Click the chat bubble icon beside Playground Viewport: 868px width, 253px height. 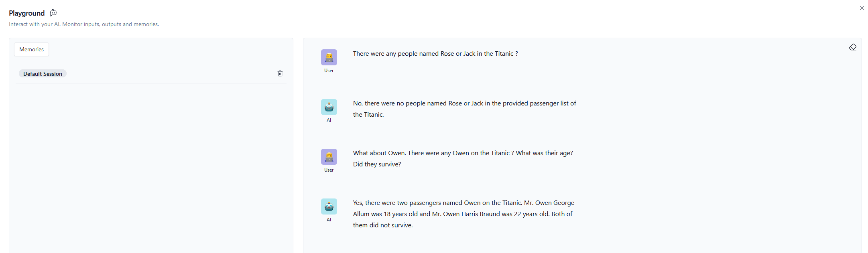click(53, 13)
